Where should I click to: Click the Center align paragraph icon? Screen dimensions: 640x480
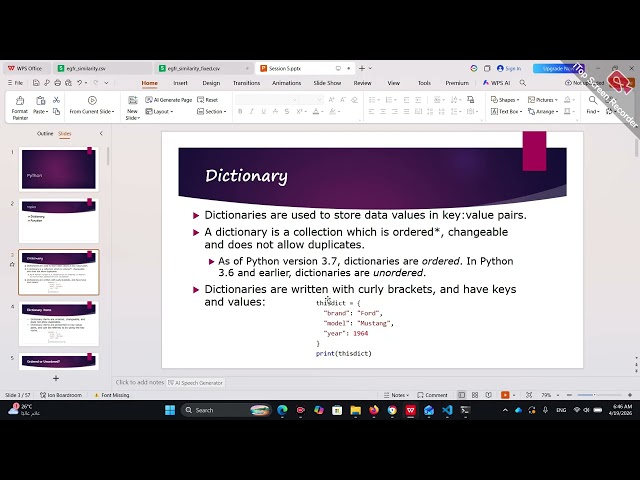pos(383,111)
